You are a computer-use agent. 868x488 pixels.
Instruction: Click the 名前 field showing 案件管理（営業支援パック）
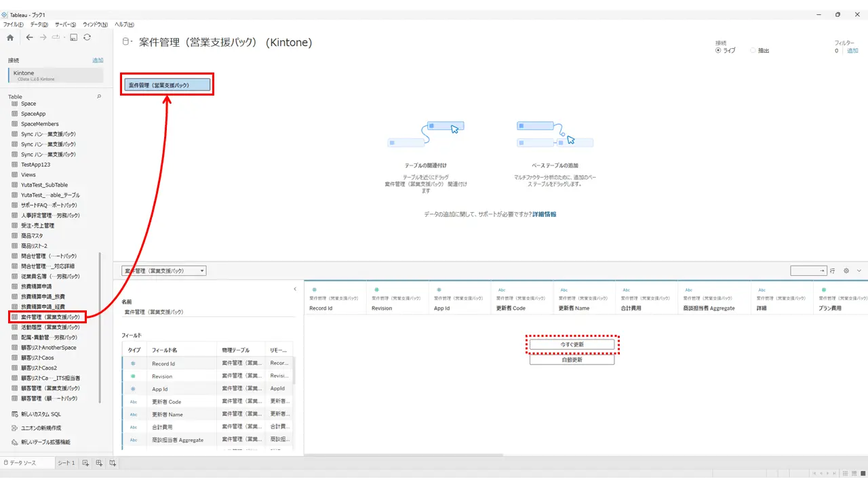tap(209, 312)
